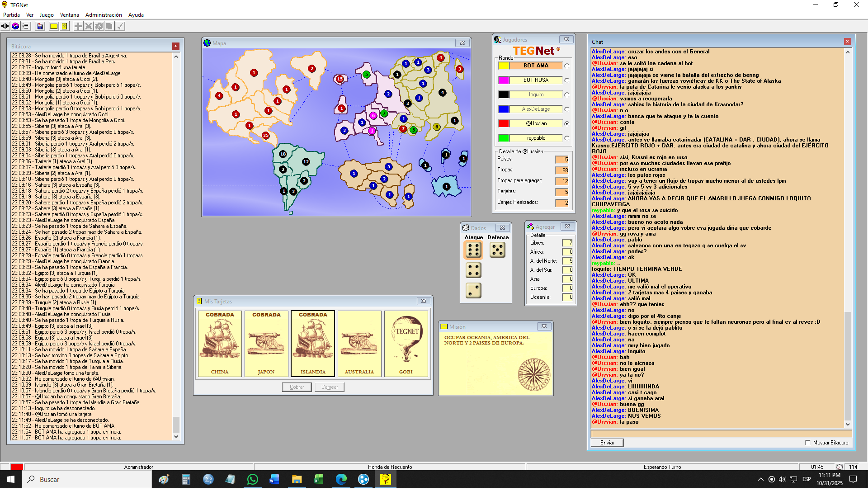Open the yellow cards toolbar icon
The width and height of the screenshot is (868, 491).
tap(65, 26)
